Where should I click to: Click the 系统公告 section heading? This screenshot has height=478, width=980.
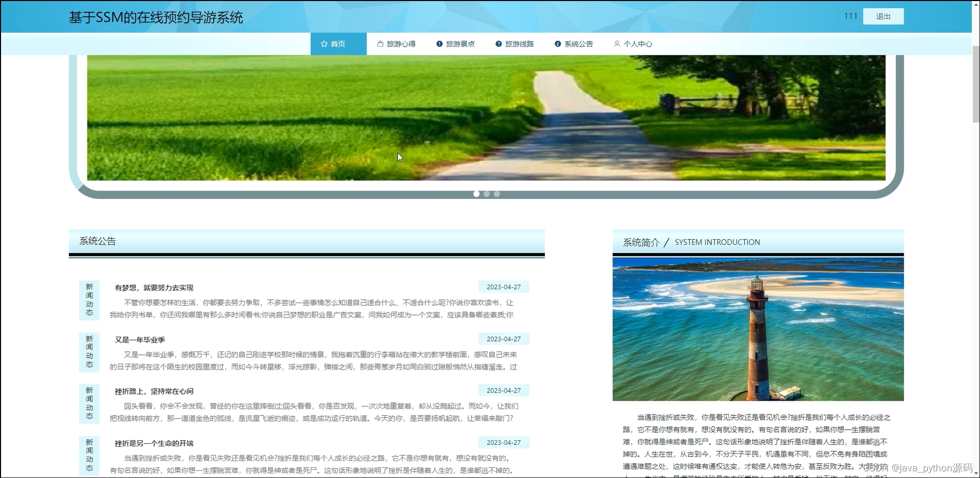[x=98, y=241]
